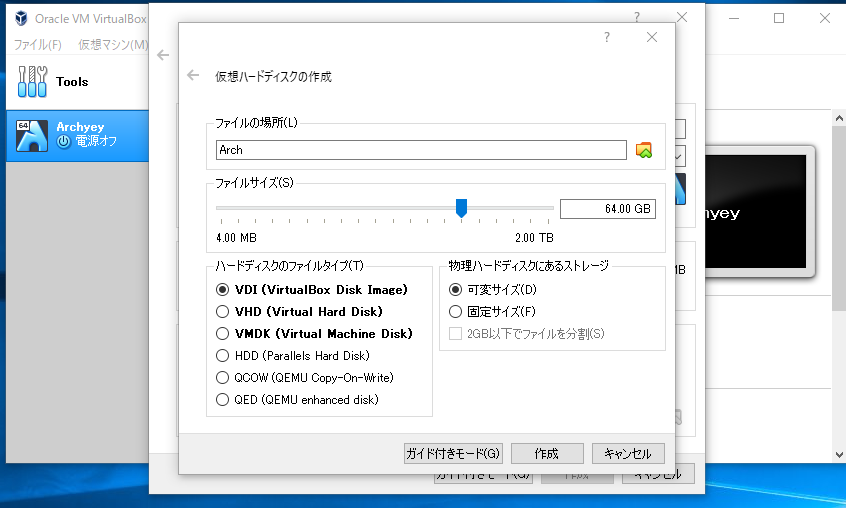This screenshot has width=846, height=508.
Task: Select HDD (Parallels Hard Disk) type
Action: (222, 356)
